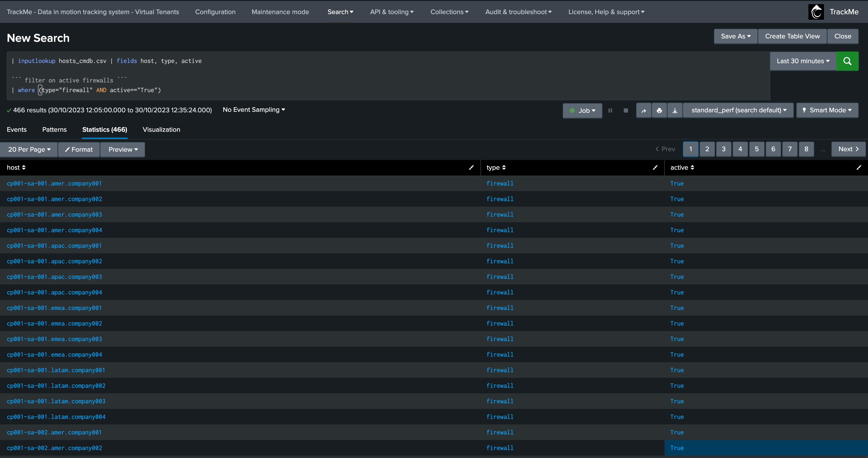This screenshot has height=458, width=868.
Task: Pause the search job
Action: pos(610,111)
